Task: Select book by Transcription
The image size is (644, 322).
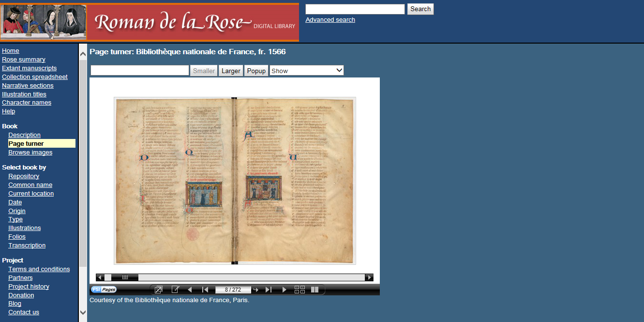Action: 27,245
